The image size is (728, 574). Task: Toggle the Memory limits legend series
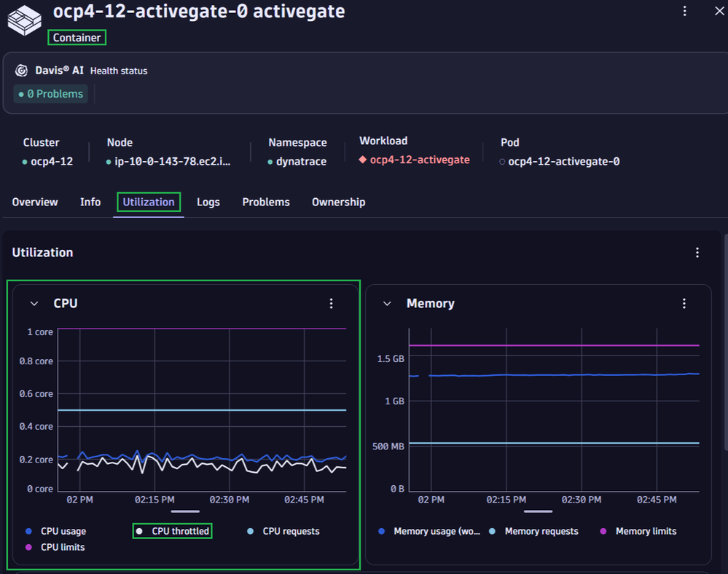[x=638, y=532]
